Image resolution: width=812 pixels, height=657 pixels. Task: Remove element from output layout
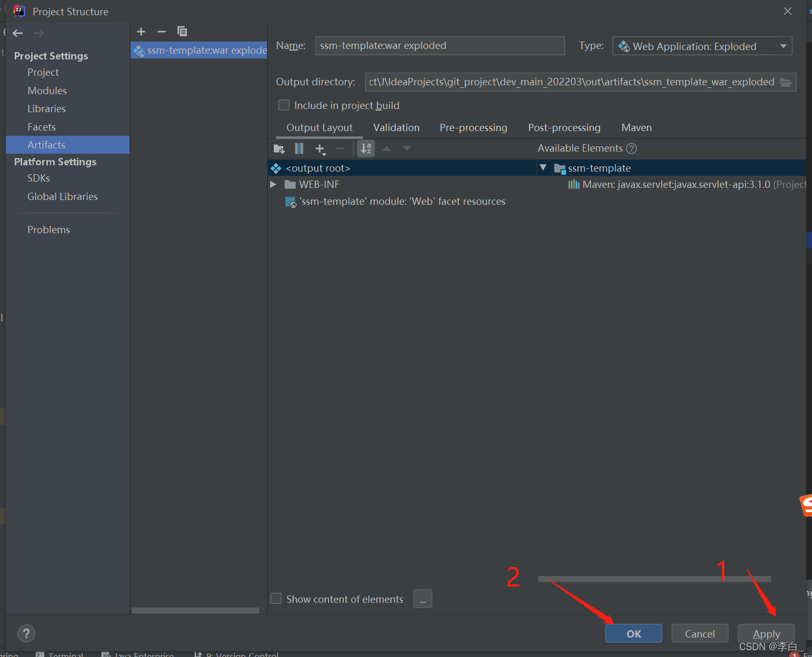340,148
